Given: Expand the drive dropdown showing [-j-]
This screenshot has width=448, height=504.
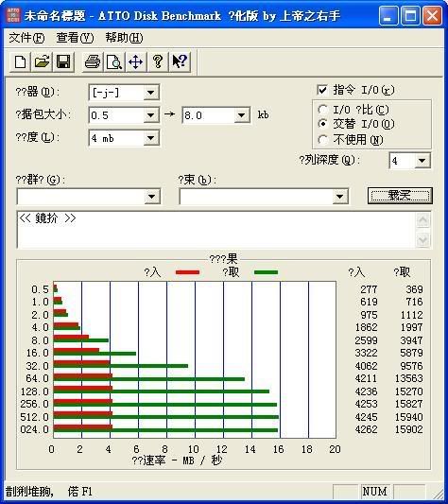Looking at the screenshot, I should (x=150, y=93).
